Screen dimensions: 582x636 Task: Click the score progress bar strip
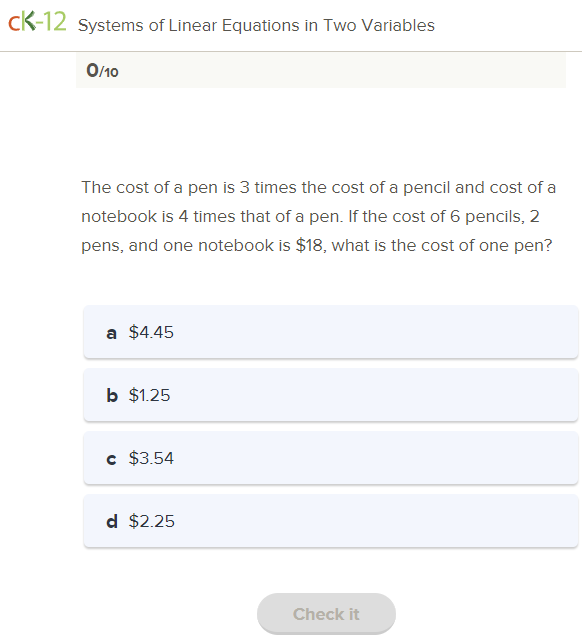[321, 70]
